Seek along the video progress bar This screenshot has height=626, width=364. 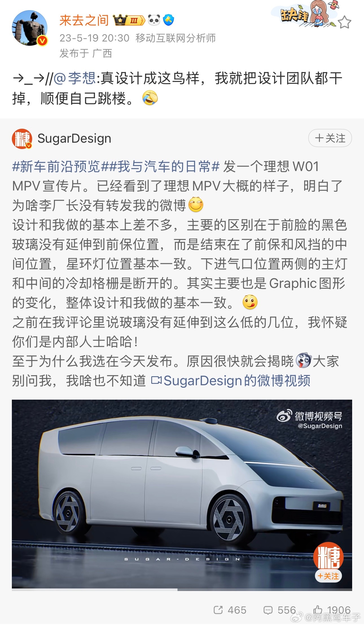tap(182, 590)
